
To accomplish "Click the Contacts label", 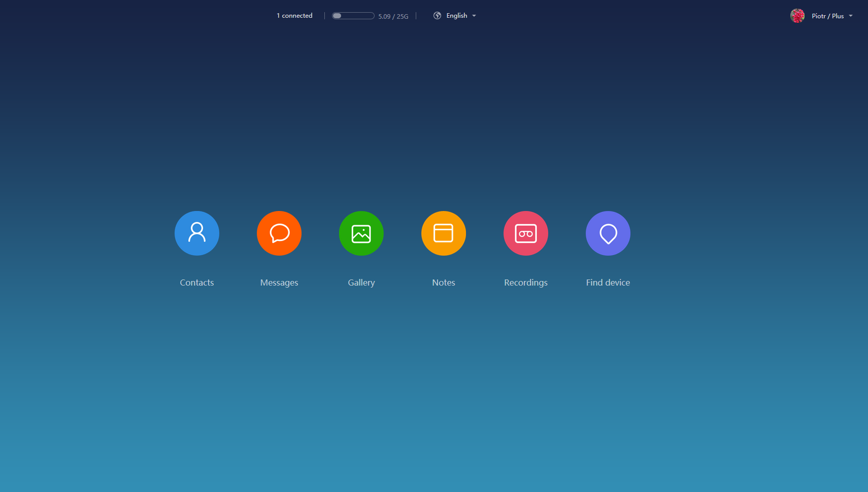I will pyautogui.click(x=197, y=283).
